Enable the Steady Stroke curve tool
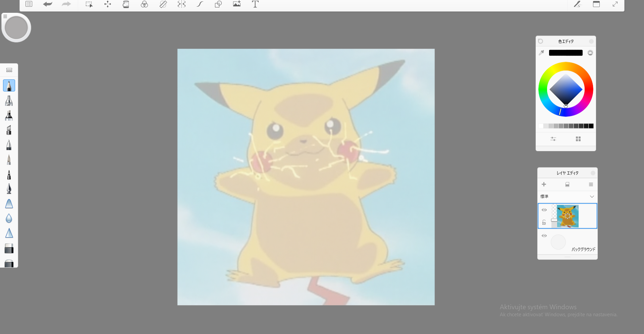 point(200,4)
